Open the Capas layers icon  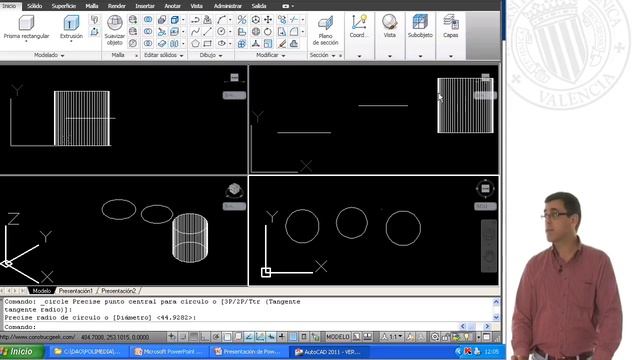click(x=451, y=22)
